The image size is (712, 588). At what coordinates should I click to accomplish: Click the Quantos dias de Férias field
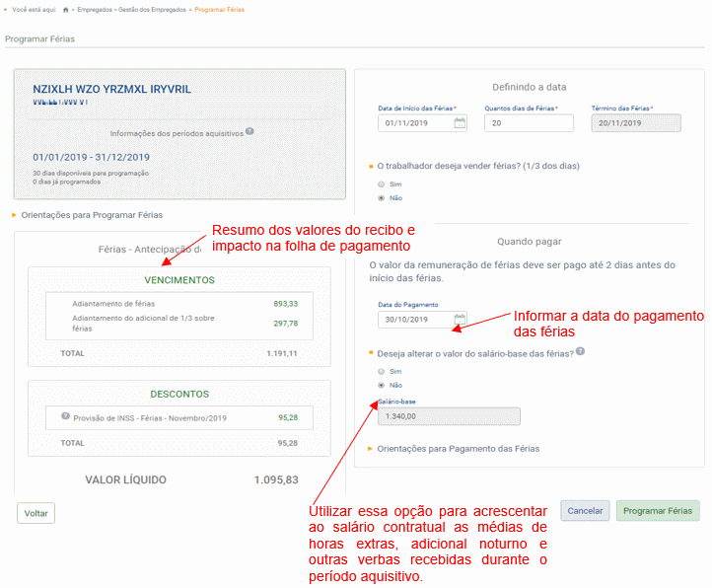coord(529,123)
